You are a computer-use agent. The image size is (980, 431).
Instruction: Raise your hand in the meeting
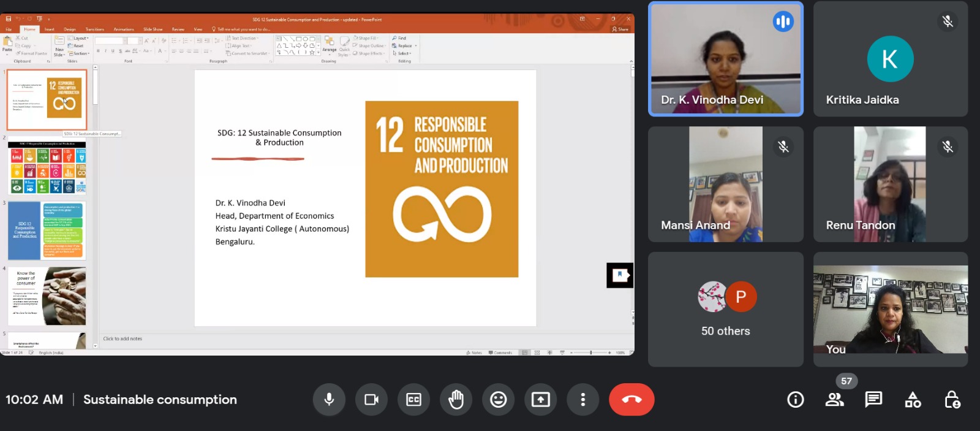[x=456, y=400]
